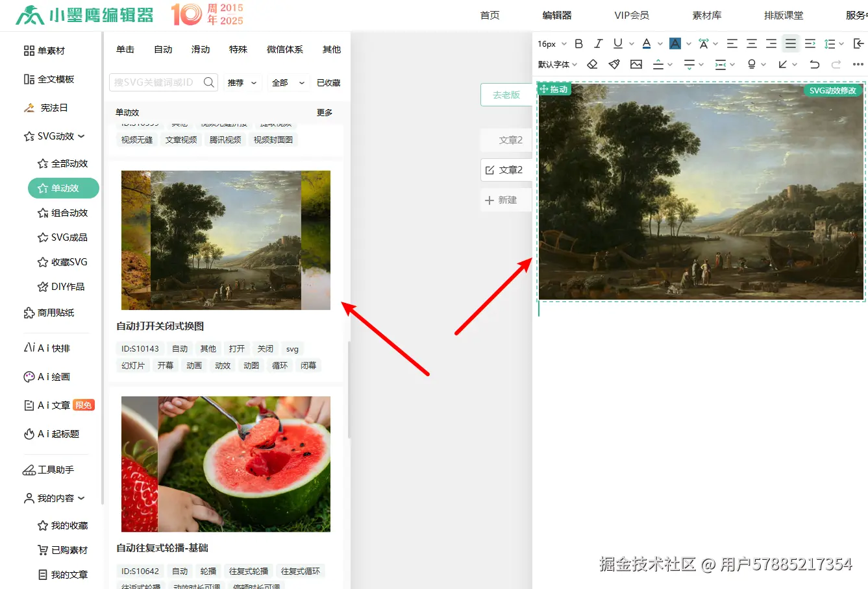Screen dimensions: 868x589
Task: Click the 新建 new article button
Action: [x=506, y=200]
